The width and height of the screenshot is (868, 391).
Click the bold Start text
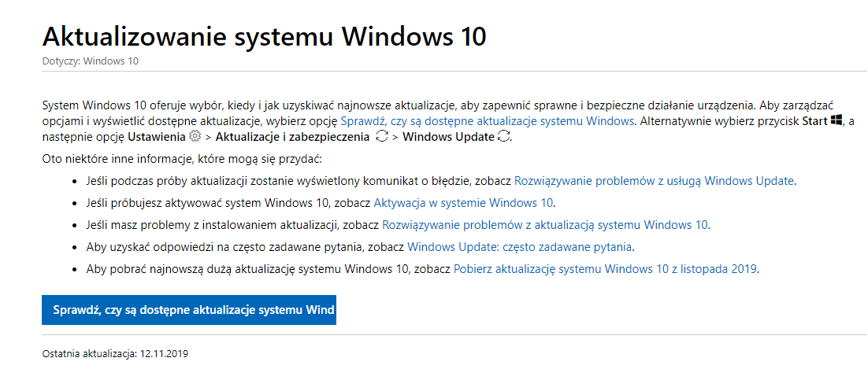coord(815,121)
